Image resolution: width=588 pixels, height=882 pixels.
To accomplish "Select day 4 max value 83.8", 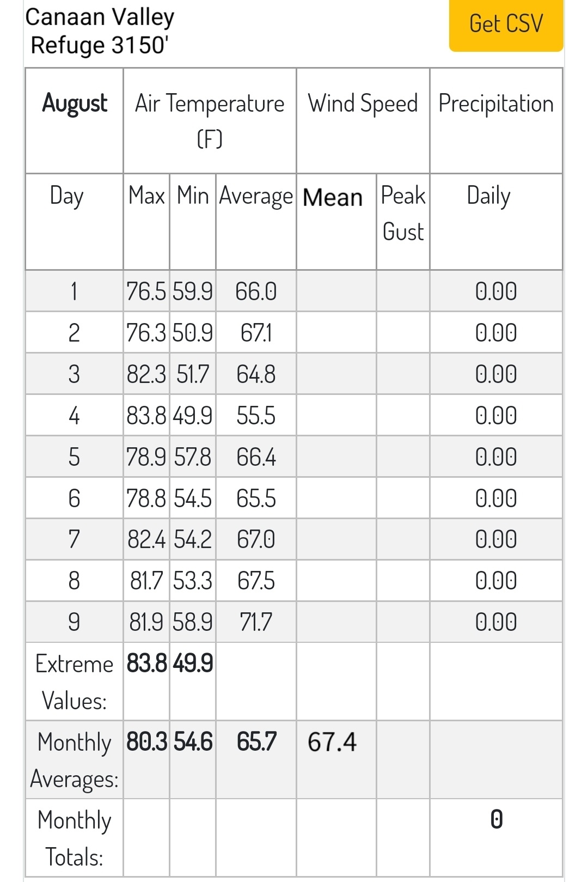I will point(146,416).
